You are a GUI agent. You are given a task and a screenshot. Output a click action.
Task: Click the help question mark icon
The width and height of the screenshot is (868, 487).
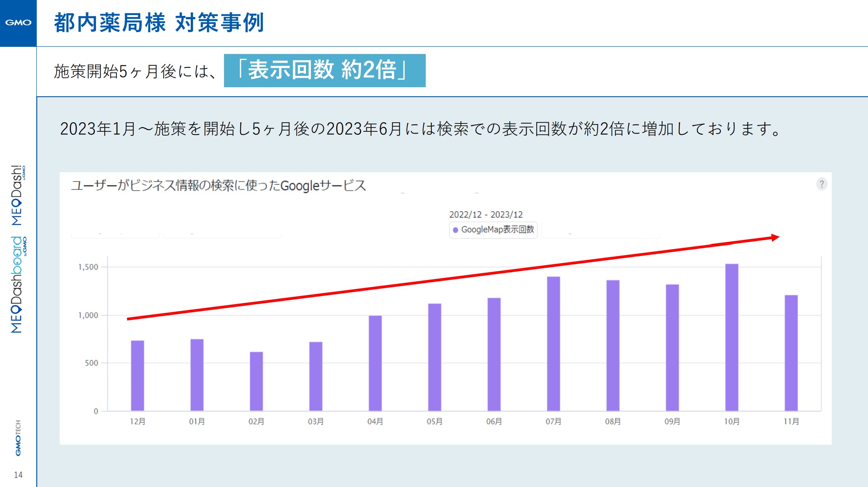click(822, 184)
